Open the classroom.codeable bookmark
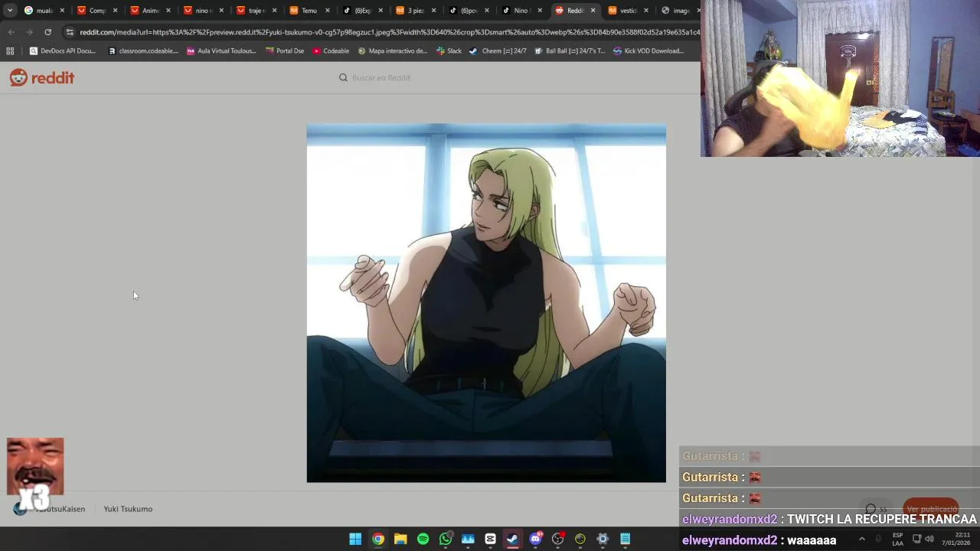 143,51
